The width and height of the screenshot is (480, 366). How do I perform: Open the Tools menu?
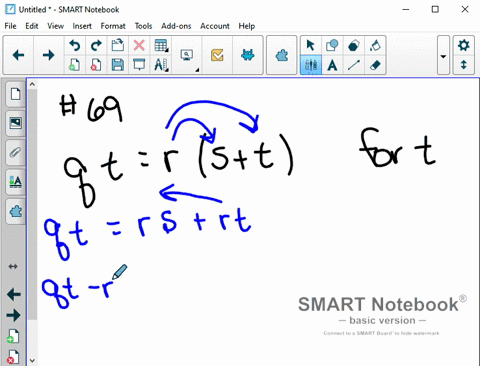pyautogui.click(x=143, y=26)
